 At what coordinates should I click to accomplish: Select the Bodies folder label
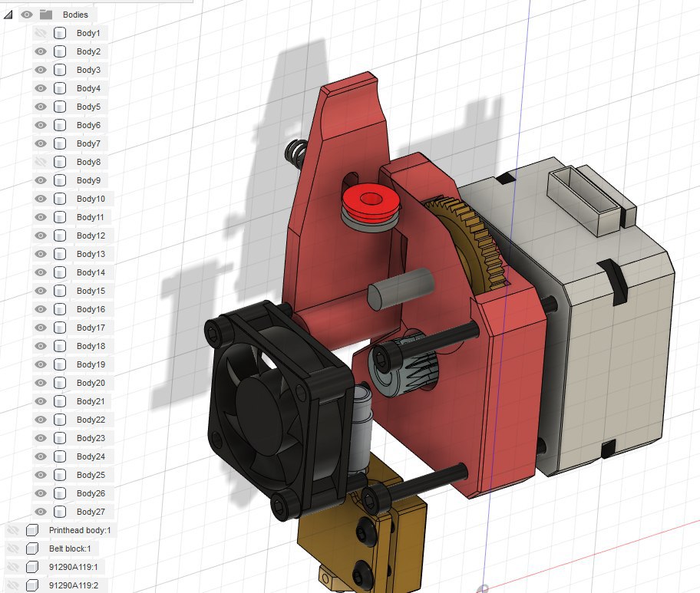(75, 15)
